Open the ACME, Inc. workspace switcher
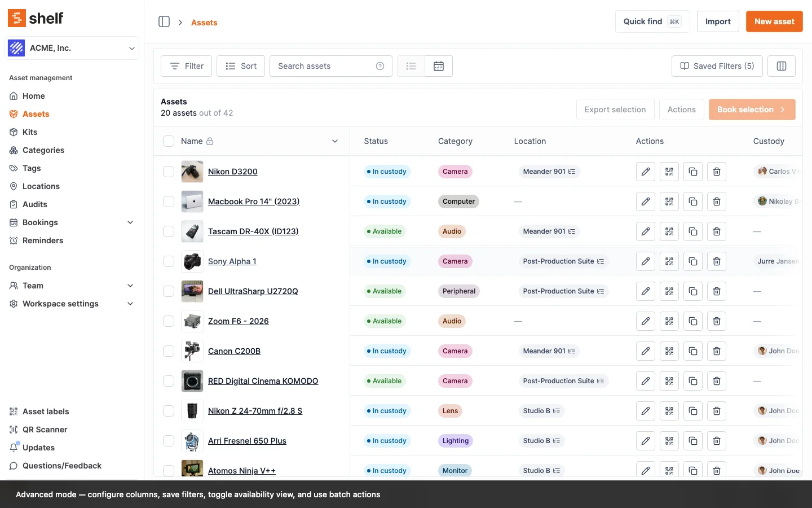 [x=72, y=48]
